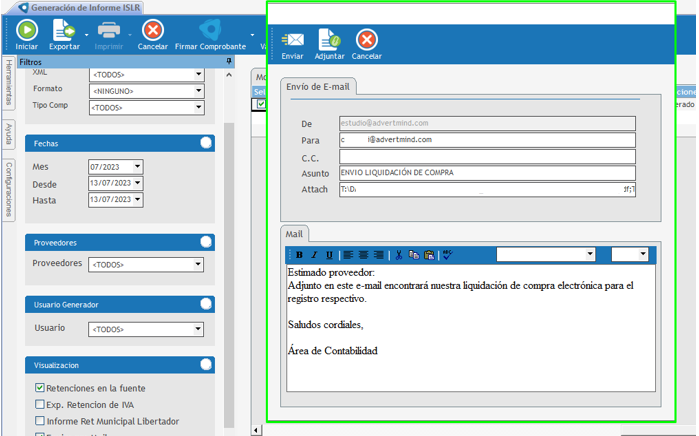Open the Ayuda side tab
Image resolution: width=699 pixels, height=436 pixels.
(8, 134)
